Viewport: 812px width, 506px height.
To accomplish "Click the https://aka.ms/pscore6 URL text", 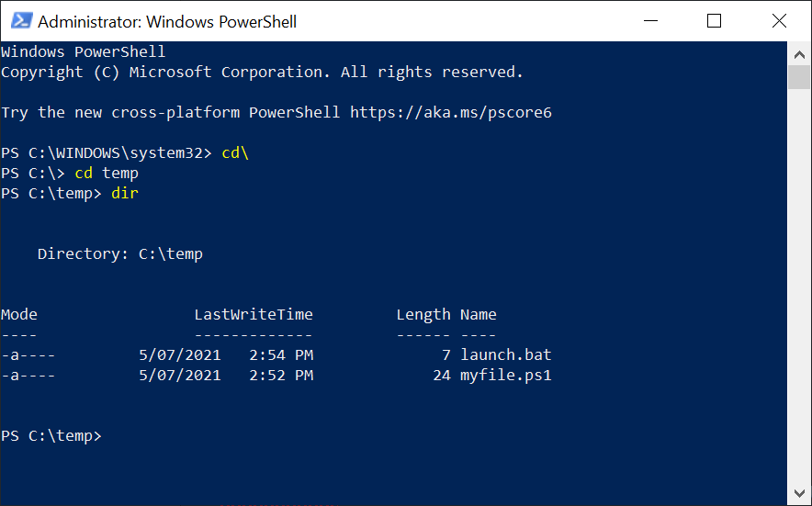I will (x=451, y=113).
